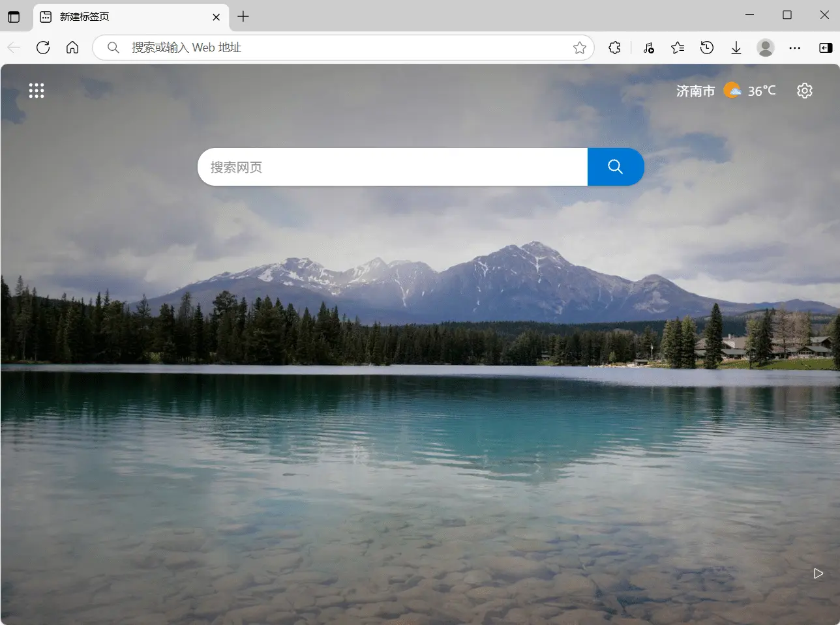Select the 新建标签页 tab

[x=124, y=17]
